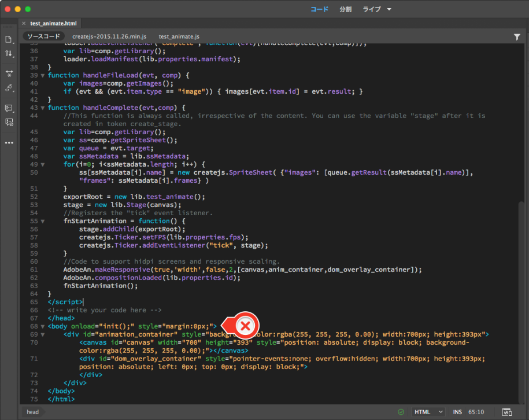Click the head tag in the tag selector

click(32, 412)
